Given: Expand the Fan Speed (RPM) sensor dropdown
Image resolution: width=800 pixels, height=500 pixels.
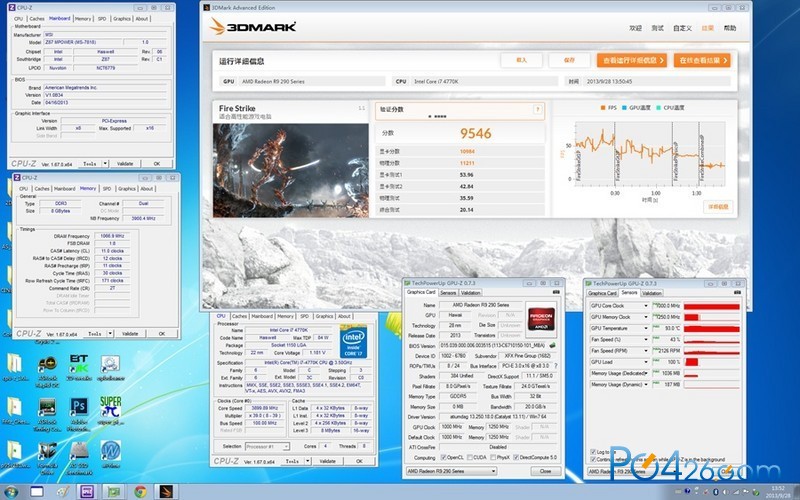Looking at the screenshot, I should [x=646, y=351].
